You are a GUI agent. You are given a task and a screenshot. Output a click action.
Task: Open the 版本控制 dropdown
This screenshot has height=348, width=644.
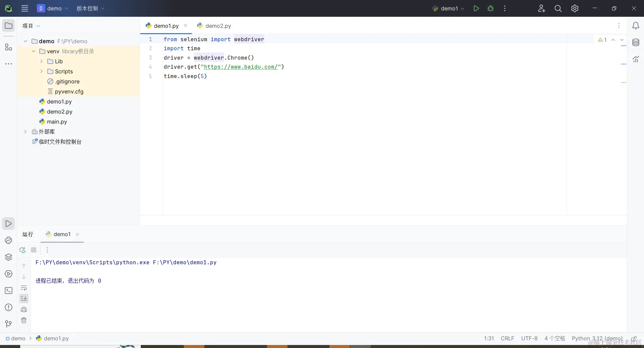(x=90, y=8)
